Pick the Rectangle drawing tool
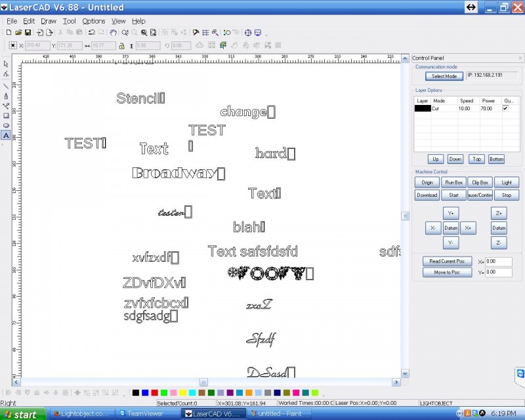The image size is (525, 420). click(x=6, y=115)
